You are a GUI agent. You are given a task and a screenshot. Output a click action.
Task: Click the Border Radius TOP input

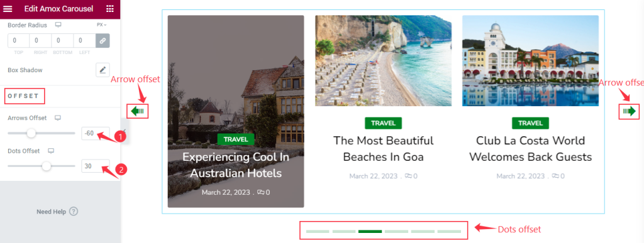pos(18,41)
